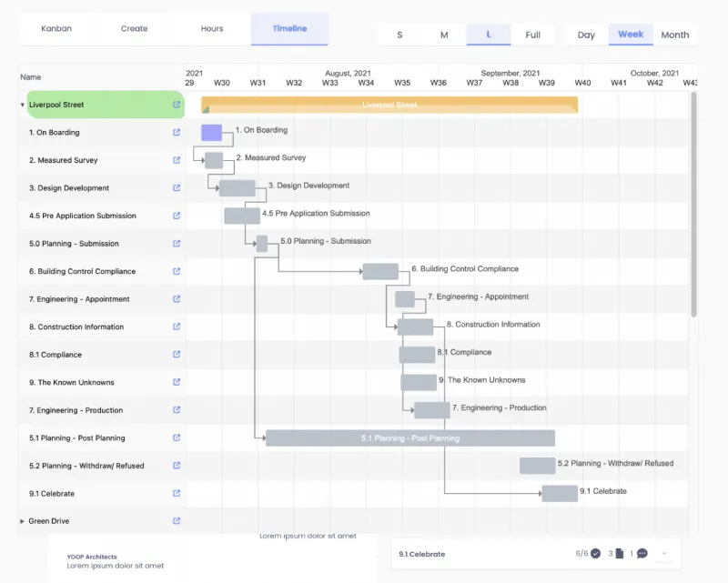
Task: Open link icon for 3. Design Development
Action: click(177, 188)
